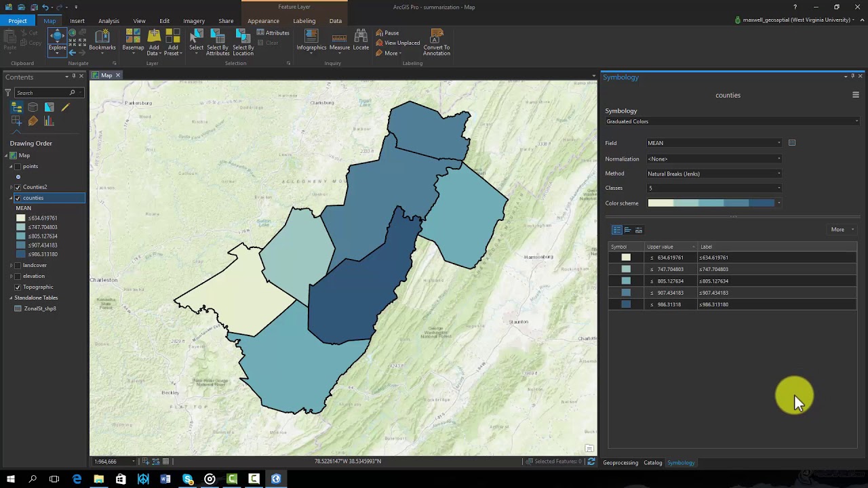Open Select By Attributes

point(218,42)
